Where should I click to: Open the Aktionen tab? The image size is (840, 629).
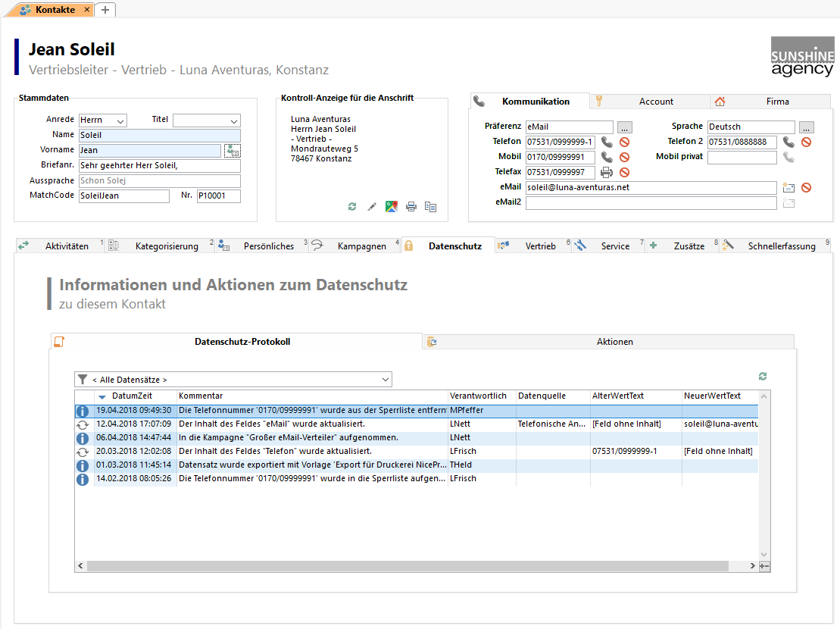coord(614,342)
